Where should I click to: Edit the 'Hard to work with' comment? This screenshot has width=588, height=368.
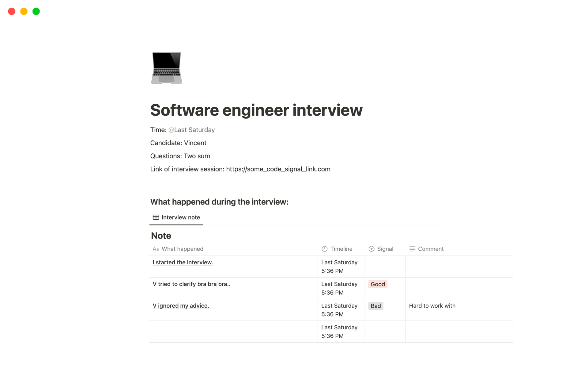(432, 306)
